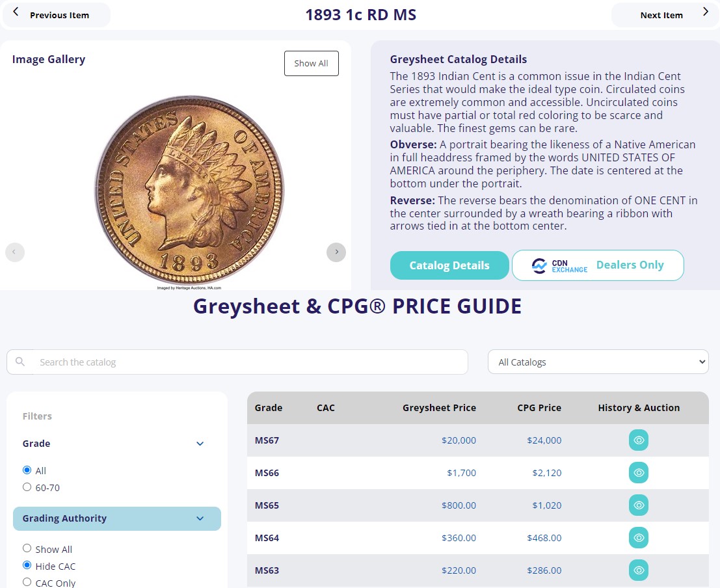This screenshot has height=588, width=720.
Task: Show next gallery image arrow
Action: [336, 252]
